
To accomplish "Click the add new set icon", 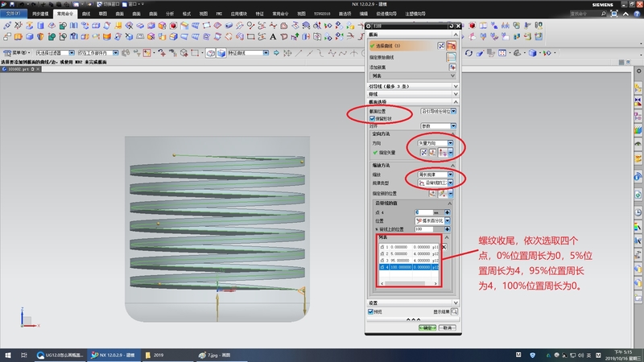I will [x=452, y=68].
